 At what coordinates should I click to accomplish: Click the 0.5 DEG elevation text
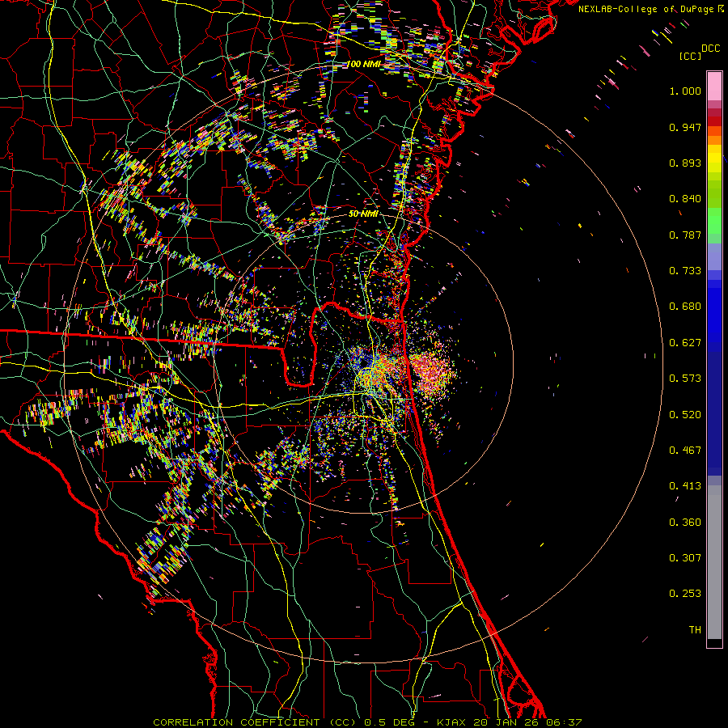[x=391, y=722]
